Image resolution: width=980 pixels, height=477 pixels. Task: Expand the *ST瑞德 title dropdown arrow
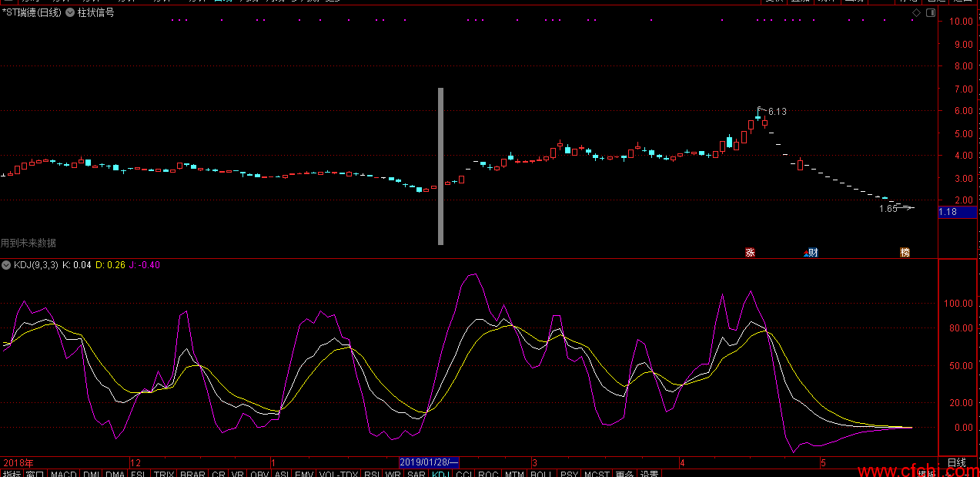tap(70, 13)
